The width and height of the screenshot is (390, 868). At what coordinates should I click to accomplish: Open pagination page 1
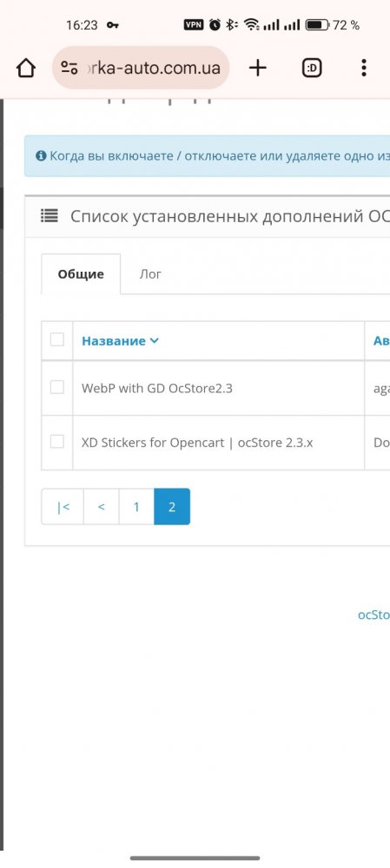click(x=136, y=507)
